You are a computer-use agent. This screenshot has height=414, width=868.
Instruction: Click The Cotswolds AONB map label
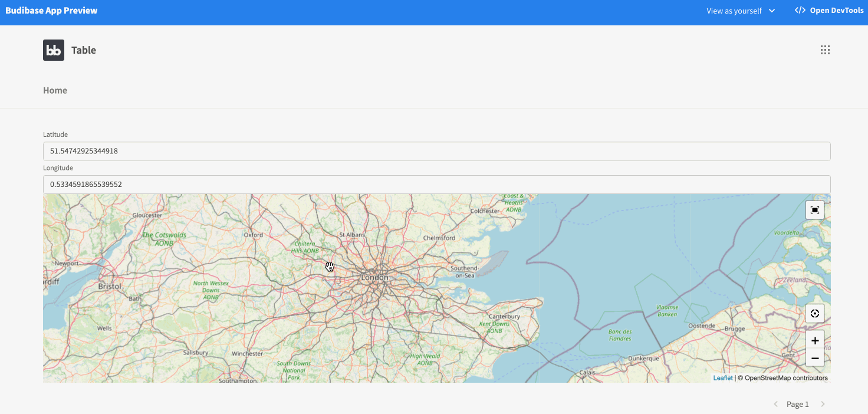[x=165, y=239]
